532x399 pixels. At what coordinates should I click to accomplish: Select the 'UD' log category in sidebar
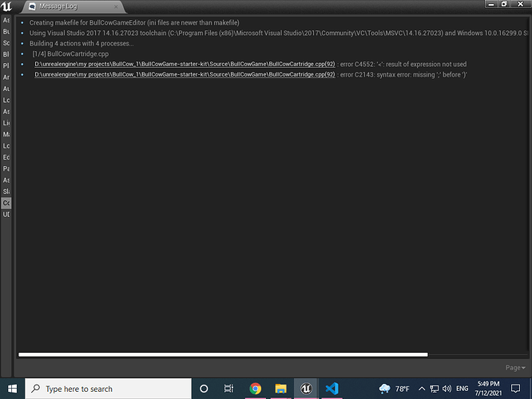tap(6, 215)
